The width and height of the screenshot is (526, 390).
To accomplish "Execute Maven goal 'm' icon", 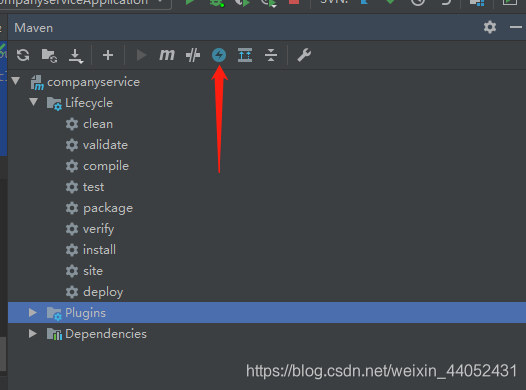I will coord(167,55).
